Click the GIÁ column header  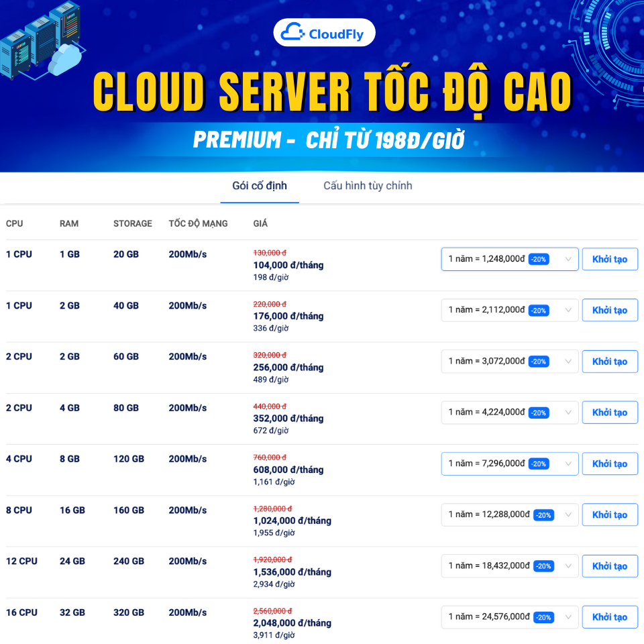click(260, 223)
